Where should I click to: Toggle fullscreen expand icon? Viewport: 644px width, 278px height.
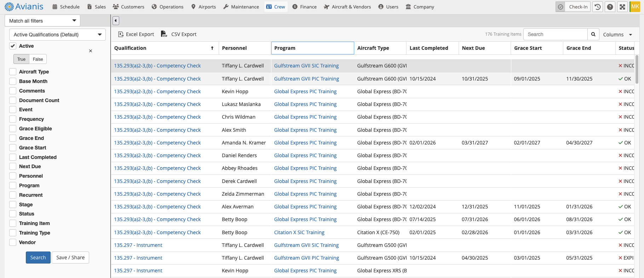coord(622,7)
